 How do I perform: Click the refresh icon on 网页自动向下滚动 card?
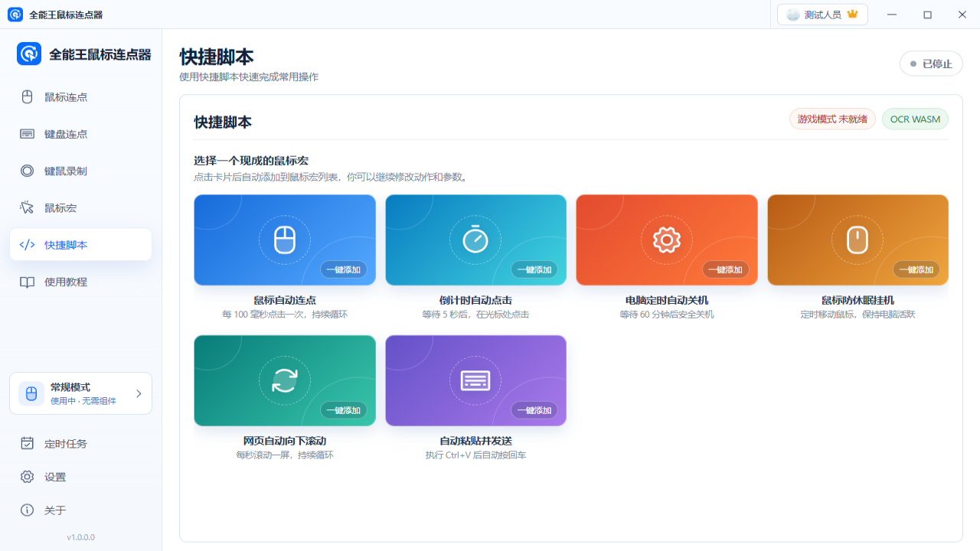point(285,380)
